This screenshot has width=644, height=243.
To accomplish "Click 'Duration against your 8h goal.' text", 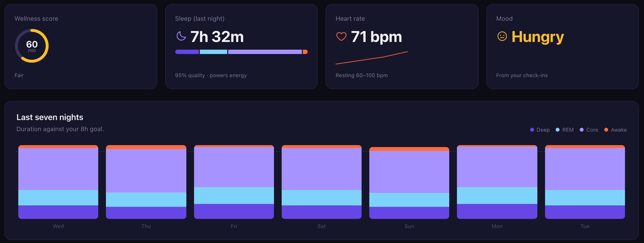I will [60, 129].
